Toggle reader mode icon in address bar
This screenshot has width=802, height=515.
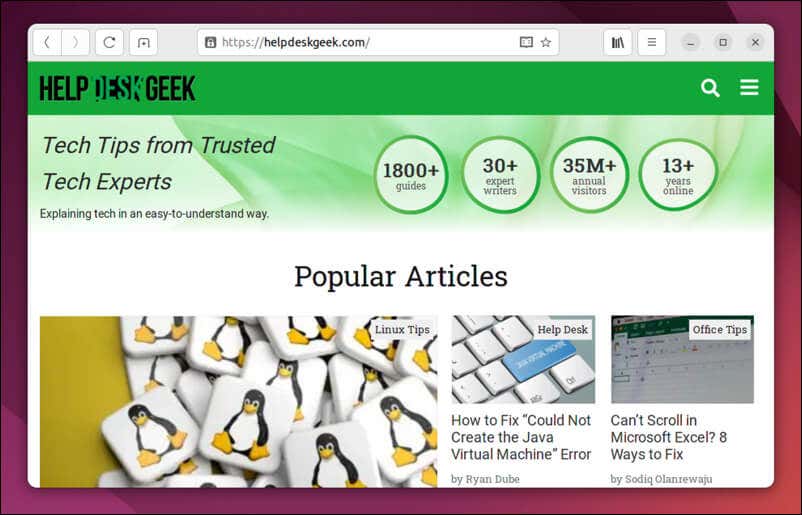point(526,42)
